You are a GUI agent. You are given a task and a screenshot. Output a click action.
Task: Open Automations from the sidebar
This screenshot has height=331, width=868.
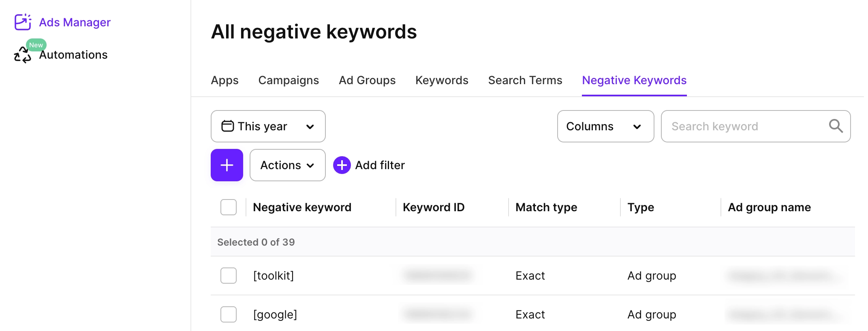73,55
